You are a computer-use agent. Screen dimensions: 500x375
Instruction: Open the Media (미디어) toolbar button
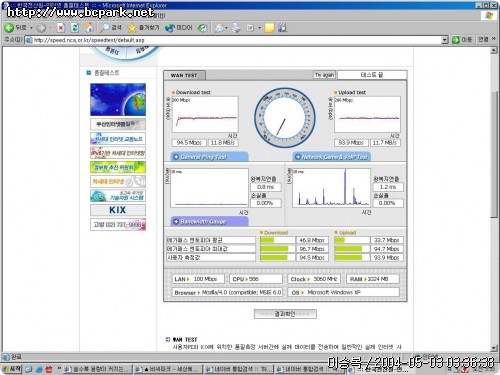pos(179,28)
